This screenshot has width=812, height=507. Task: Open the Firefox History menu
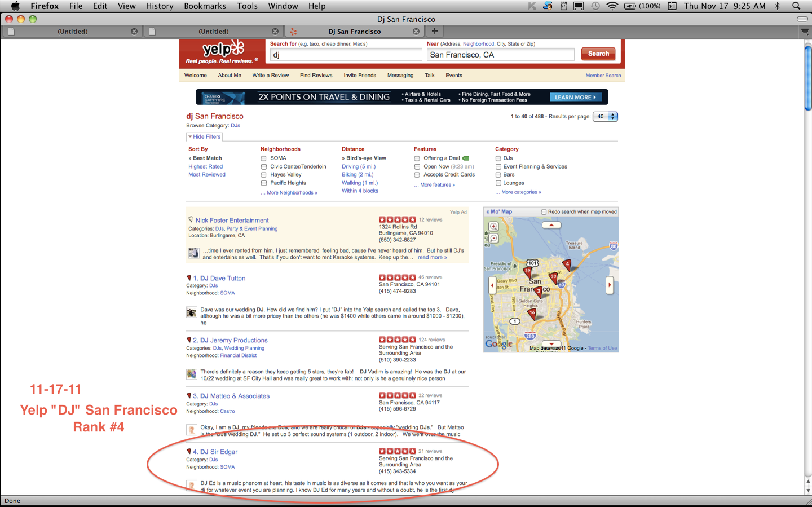pyautogui.click(x=160, y=6)
